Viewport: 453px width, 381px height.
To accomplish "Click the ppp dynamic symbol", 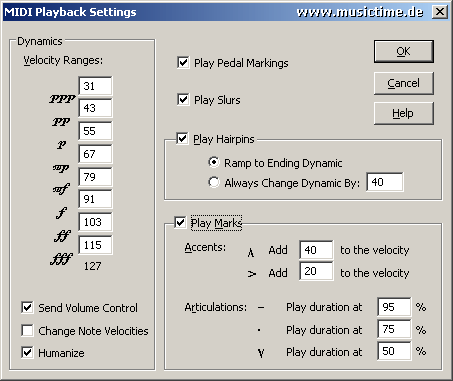I will 62,99.
